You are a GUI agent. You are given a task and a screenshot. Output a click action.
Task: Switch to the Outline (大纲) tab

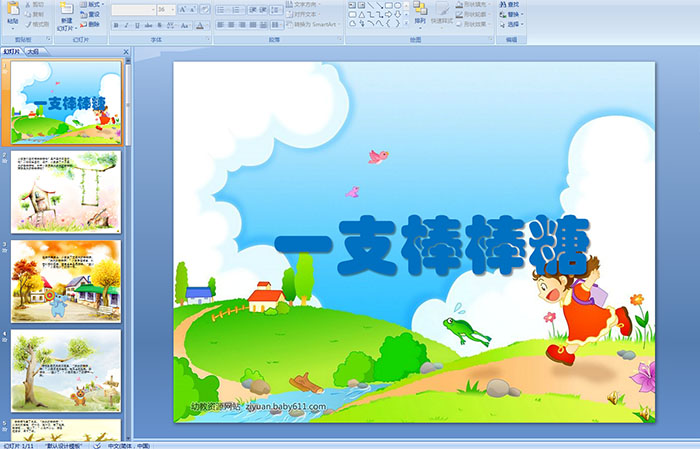tap(34, 51)
